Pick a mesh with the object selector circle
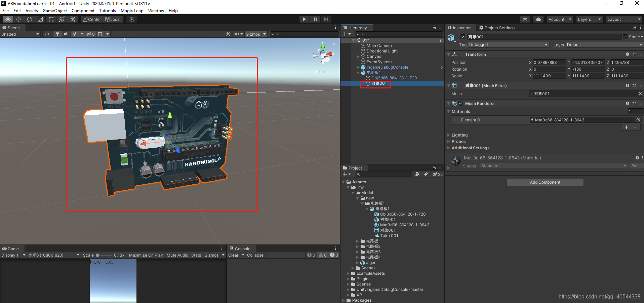This screenshot has width=644, height=303. click(x=640, y=94)
